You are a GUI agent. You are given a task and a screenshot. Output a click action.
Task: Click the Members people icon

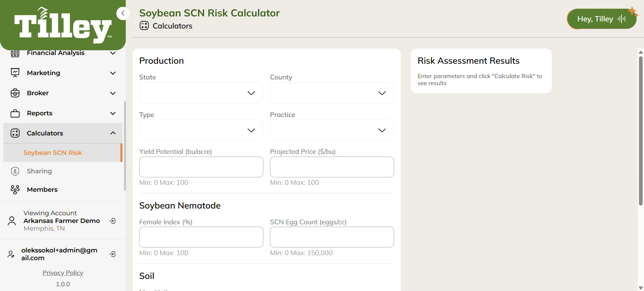15,190
